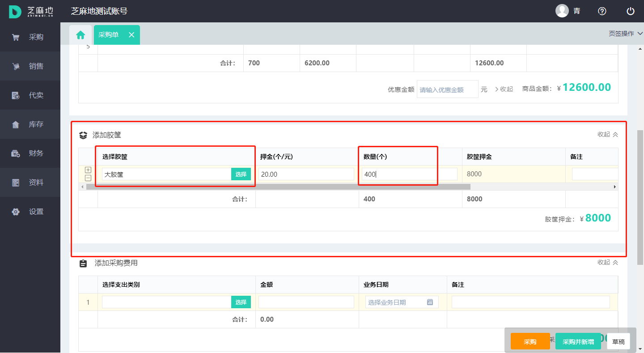Click the 采购并新增 button
Viewport: 644px width, 353px height.
coord(578,341)
